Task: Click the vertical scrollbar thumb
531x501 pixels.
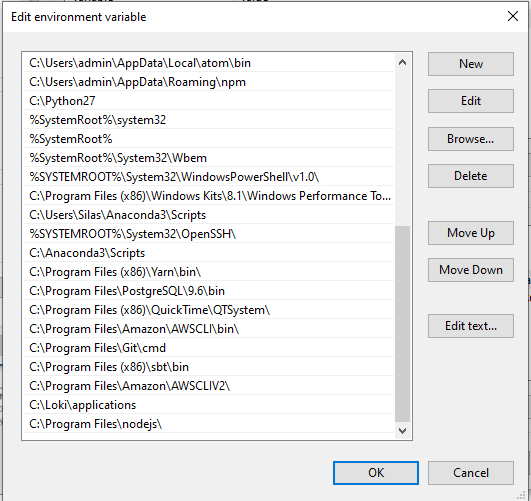Action: pyautogui.click(x=402, y=324)
